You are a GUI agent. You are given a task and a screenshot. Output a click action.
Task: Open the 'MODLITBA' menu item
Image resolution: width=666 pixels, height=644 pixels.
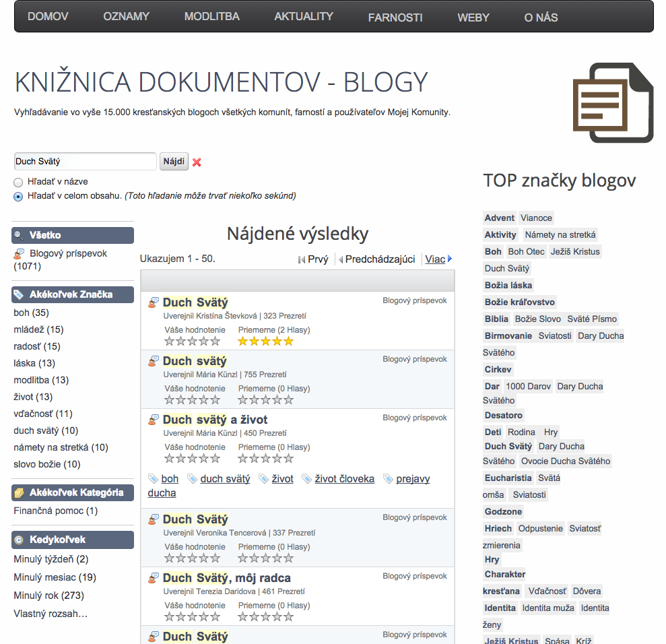coord(211,16)
